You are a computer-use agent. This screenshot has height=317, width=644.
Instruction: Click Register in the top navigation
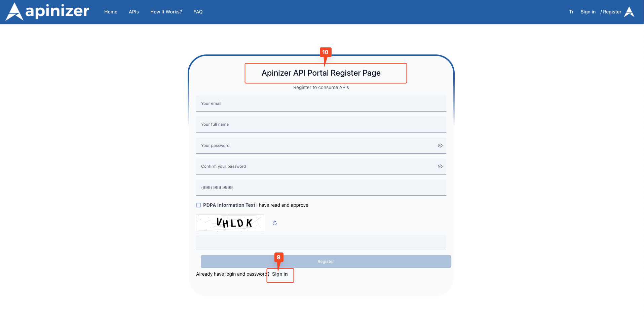[612, 12]
